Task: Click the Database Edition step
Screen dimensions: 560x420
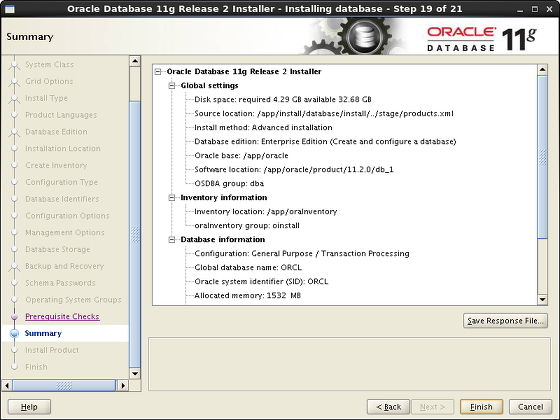Action: click(56, 132)
